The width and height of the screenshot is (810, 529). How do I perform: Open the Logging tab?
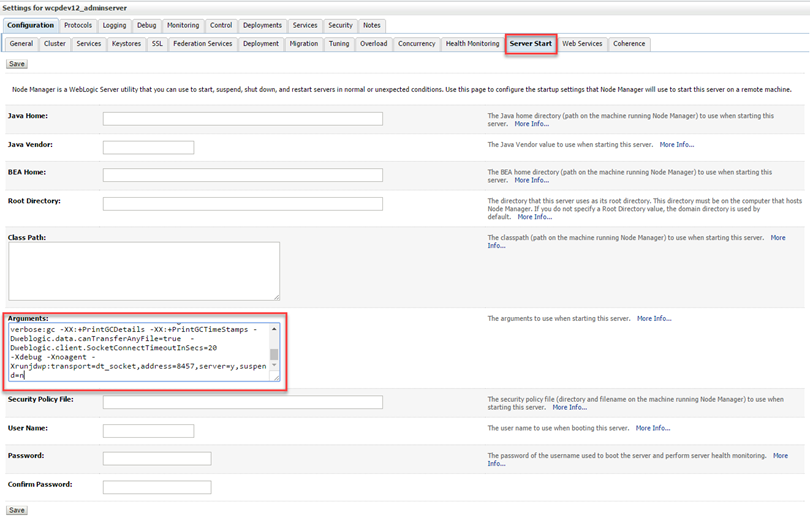[x=114, y=25]
